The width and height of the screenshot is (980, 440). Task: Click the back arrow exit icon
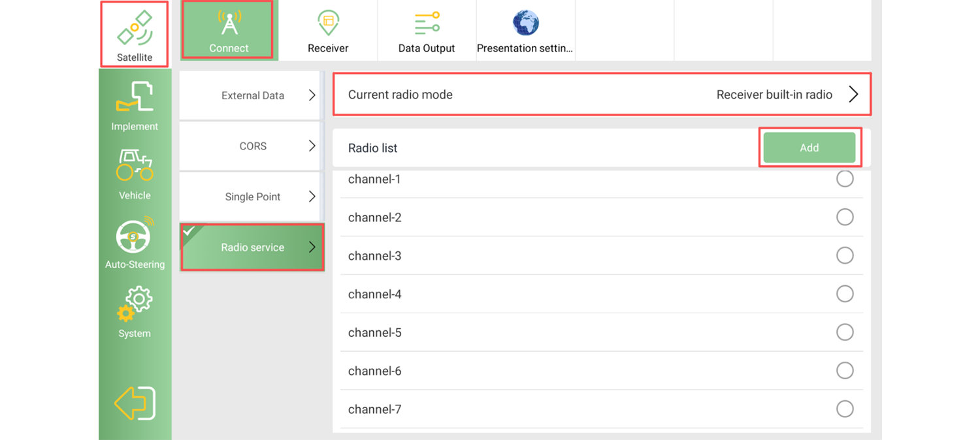tap(135, 403)
